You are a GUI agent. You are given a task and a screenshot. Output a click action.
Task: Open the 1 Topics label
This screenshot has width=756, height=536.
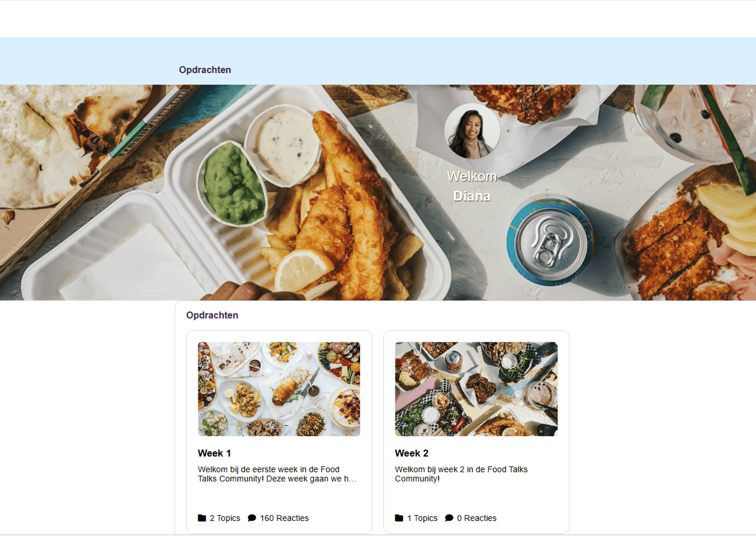(x=422, y=518)
